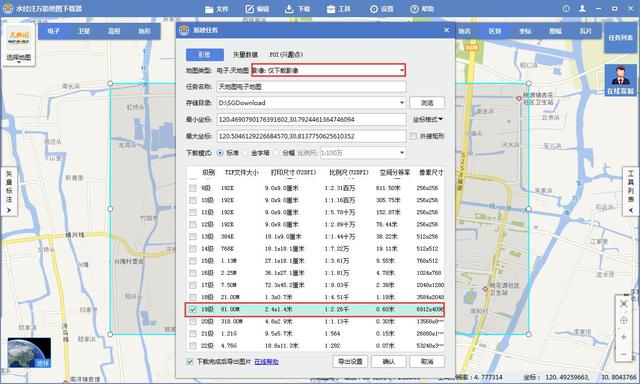Screen dimensions: 640x384
Task: Click the top-left selection rectangle handle
Action: click(x=110, y=83)
